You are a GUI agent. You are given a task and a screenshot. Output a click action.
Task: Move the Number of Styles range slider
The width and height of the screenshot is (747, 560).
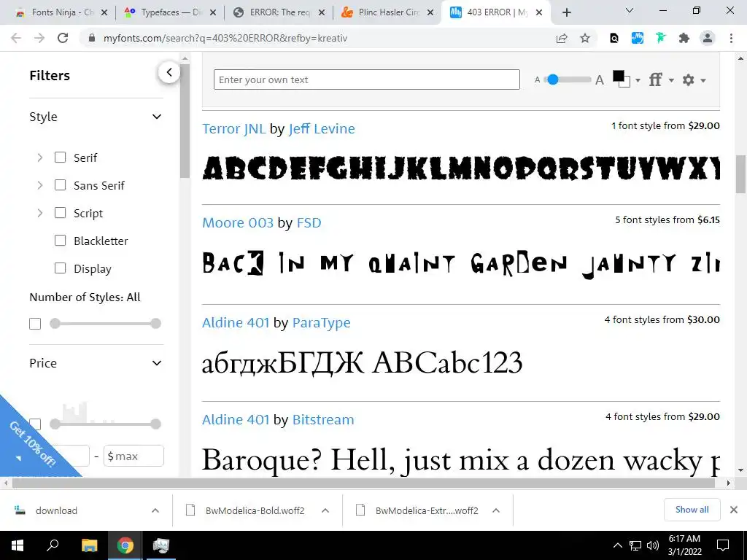click(105, 324)
